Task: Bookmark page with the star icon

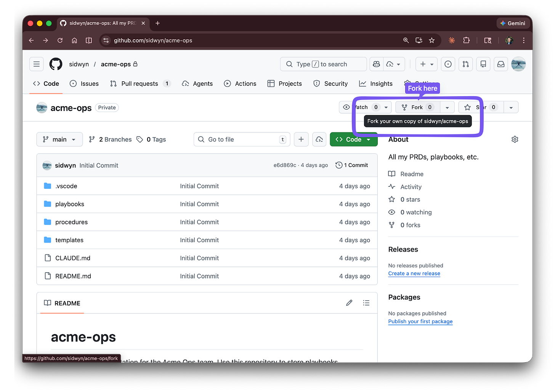Action: [x=432, y=40]
